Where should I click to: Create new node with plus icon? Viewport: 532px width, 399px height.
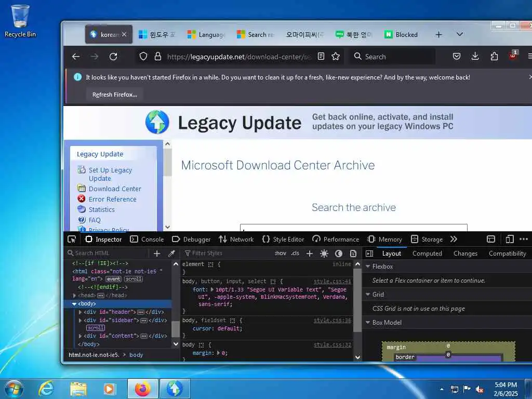point(157,253)
